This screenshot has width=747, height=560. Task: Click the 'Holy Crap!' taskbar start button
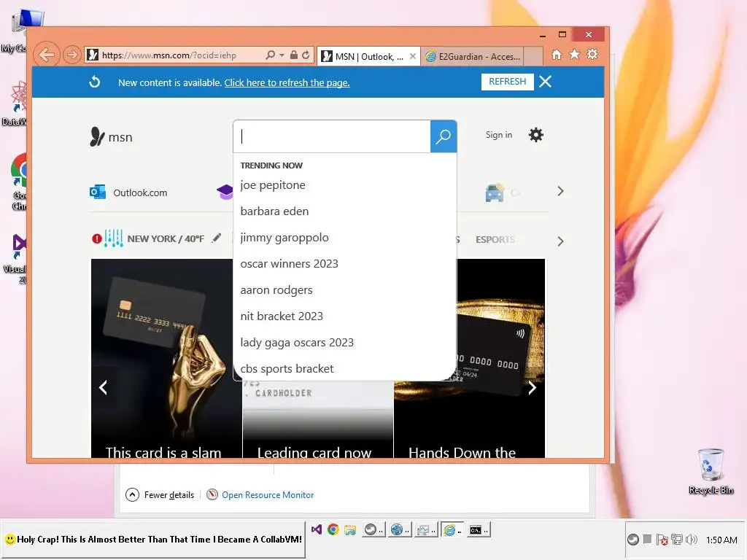(153, 540)
